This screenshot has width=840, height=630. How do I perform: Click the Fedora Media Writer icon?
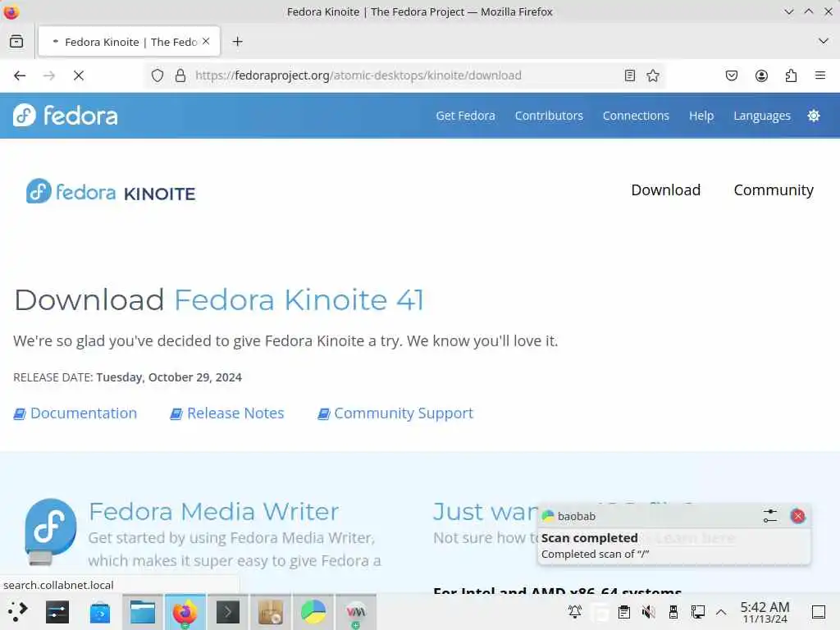(x=50, y=532)
